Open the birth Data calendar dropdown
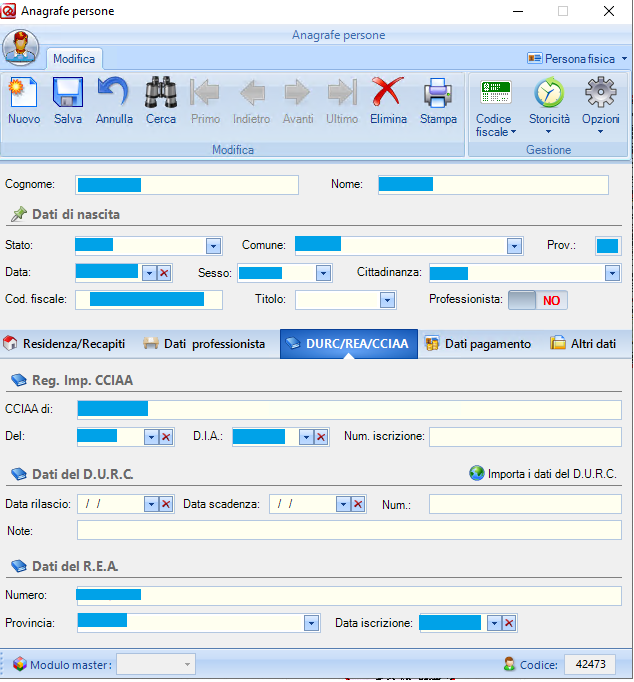 point(150,273)
